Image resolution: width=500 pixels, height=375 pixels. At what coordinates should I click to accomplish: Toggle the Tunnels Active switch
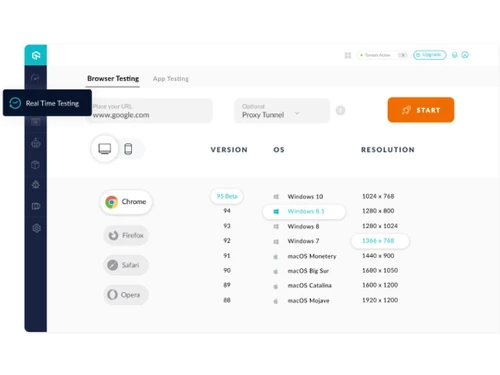(403, 55)
